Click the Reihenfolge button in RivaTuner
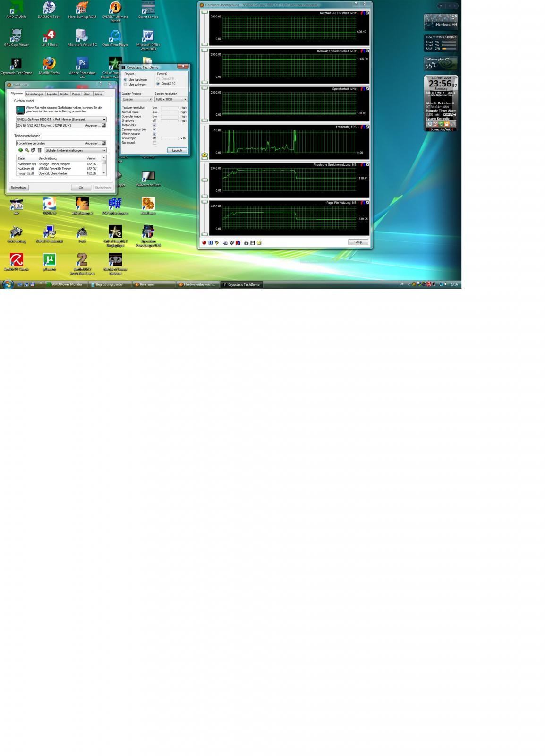Viewport: 545px width, 756px height. [19, 188]
